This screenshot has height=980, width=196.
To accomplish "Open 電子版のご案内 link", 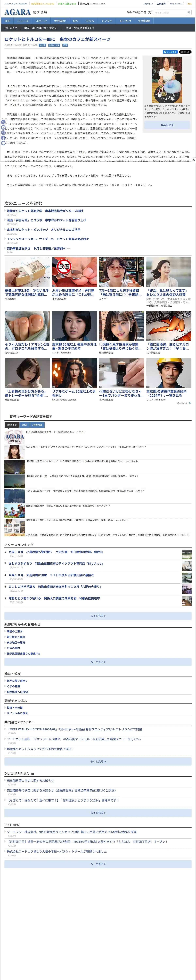I will point(16,637).
